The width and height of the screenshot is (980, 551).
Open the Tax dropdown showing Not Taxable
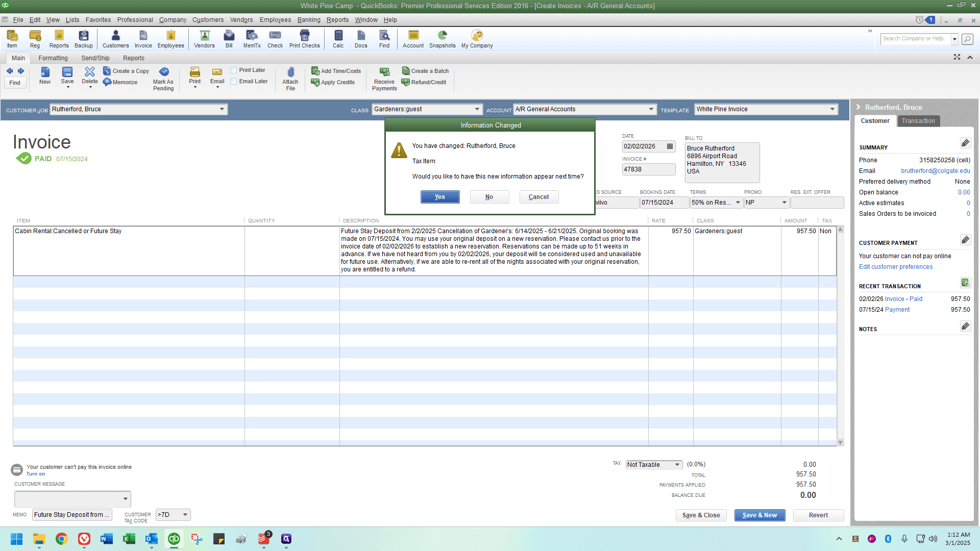point(677,465)
